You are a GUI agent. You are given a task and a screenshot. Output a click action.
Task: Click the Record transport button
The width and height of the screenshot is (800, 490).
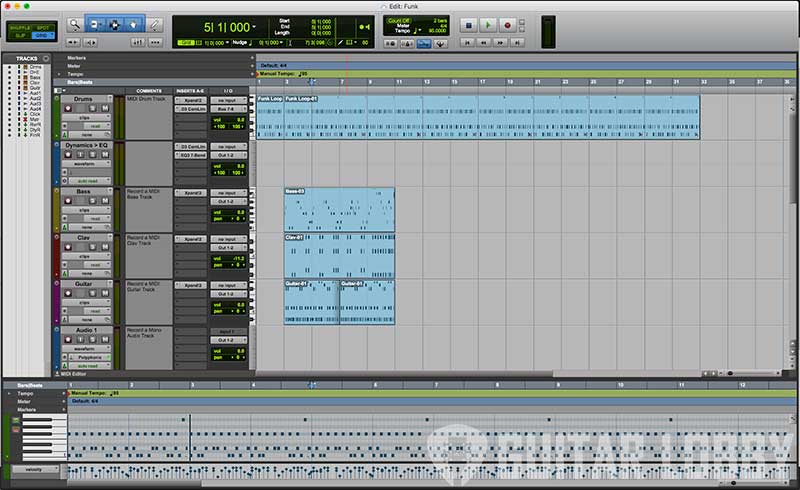pos(507,24)
